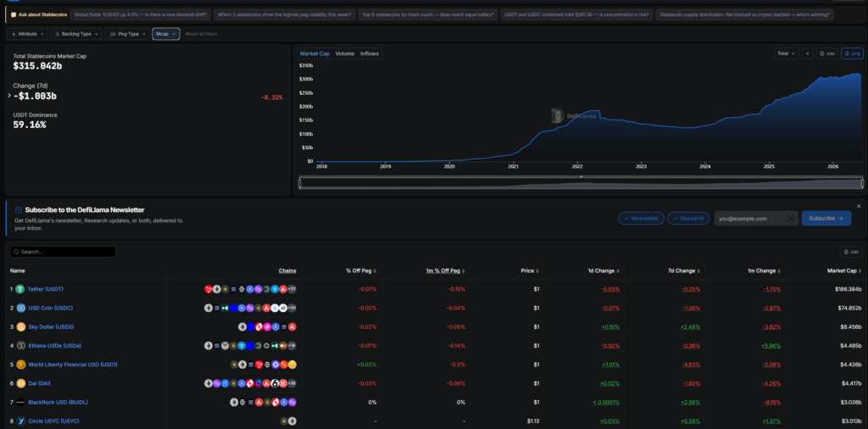The image size is (868, 429).
Task: Click the you@example.com email field
Action: pos(756,218)
